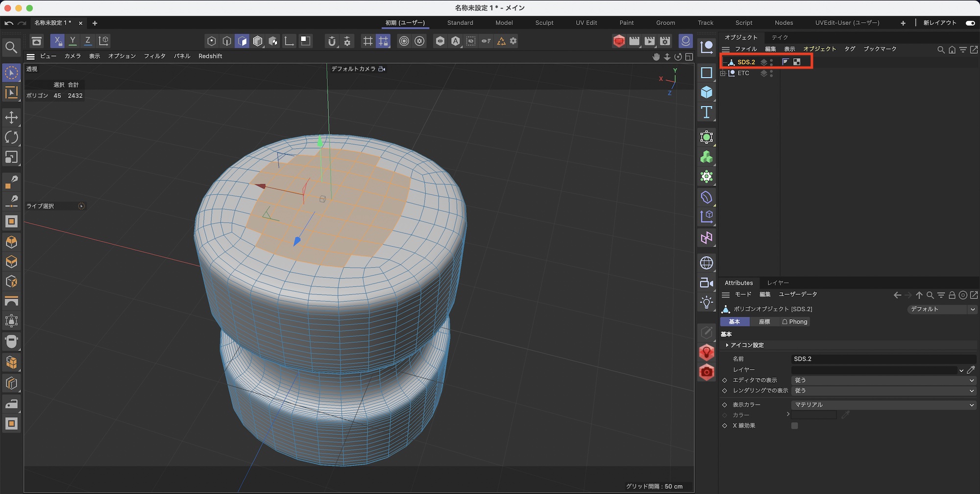Screen dimensions: 980x494
Task: Expand the ETC object hierarchy
Action: tap(723, 73)
